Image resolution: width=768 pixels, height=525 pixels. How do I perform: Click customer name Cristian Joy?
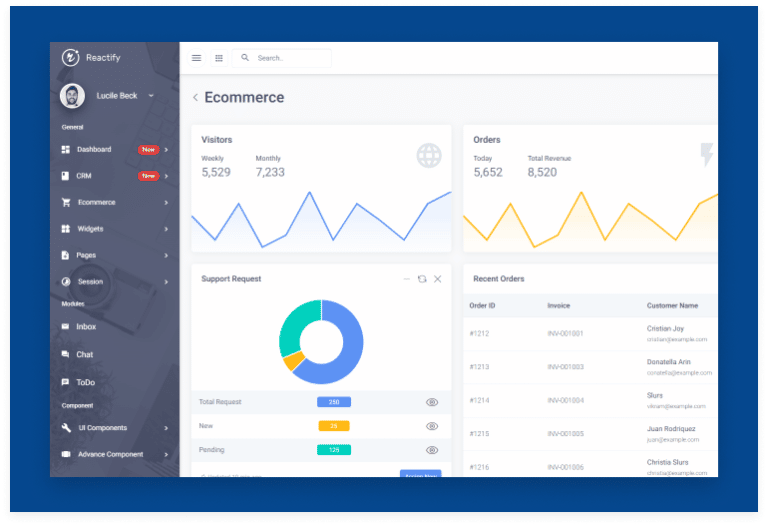[665, 329]
